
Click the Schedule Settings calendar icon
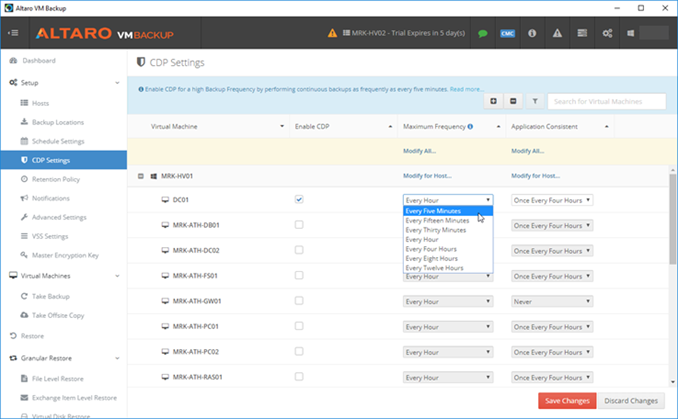[24, 141]
